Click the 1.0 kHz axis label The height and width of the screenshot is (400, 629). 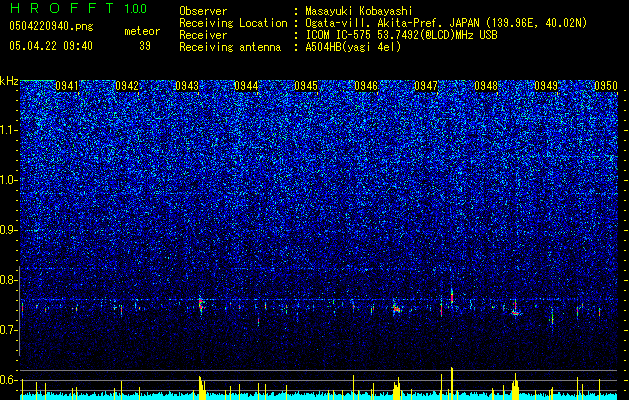click(x=8, y=180)
